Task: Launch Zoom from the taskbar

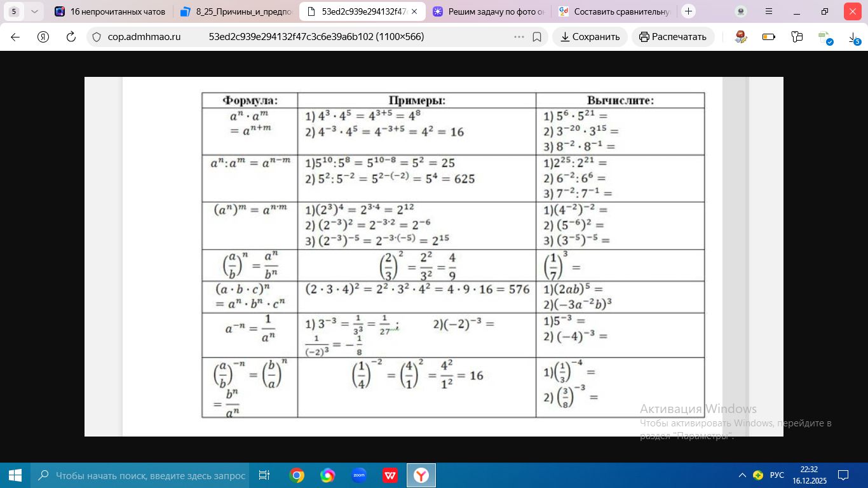Action: [x=358, y=475]
